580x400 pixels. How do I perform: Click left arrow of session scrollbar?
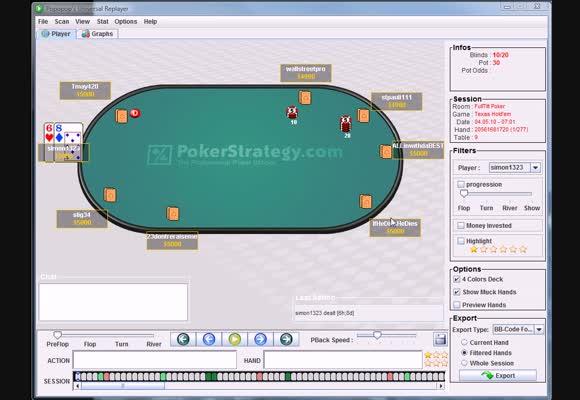pyautogui.click(x=77, y=386)
